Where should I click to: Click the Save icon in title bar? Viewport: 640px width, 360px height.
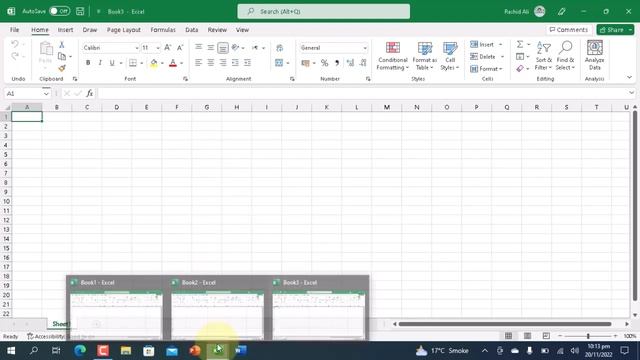tap(80, 11)
